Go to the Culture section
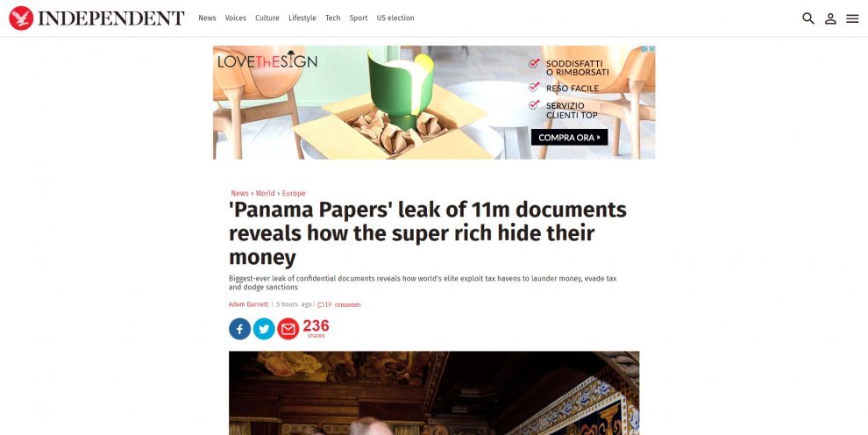This screenshot has width=868, height=435. pyautogui.click(x=267, y=18)
